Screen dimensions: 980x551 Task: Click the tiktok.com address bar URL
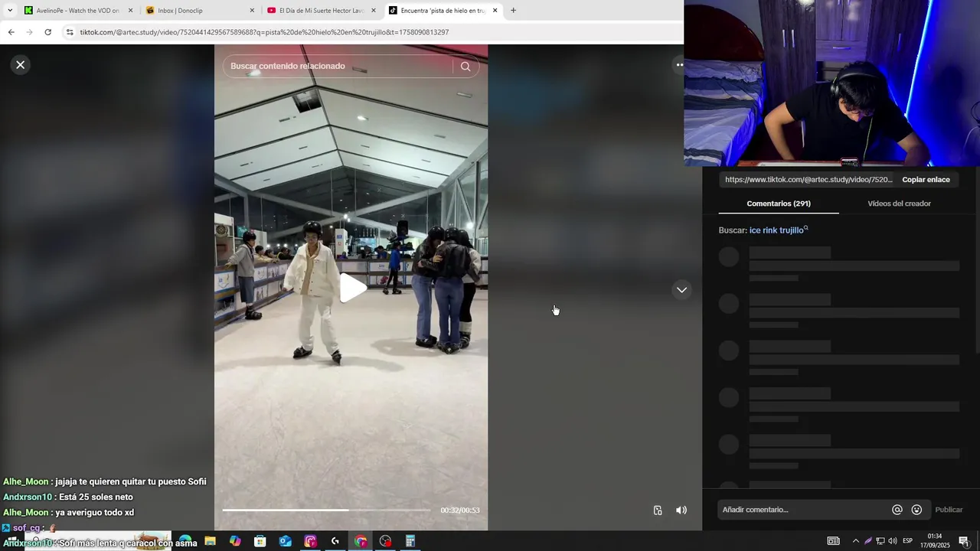click(x=264, y=32)
